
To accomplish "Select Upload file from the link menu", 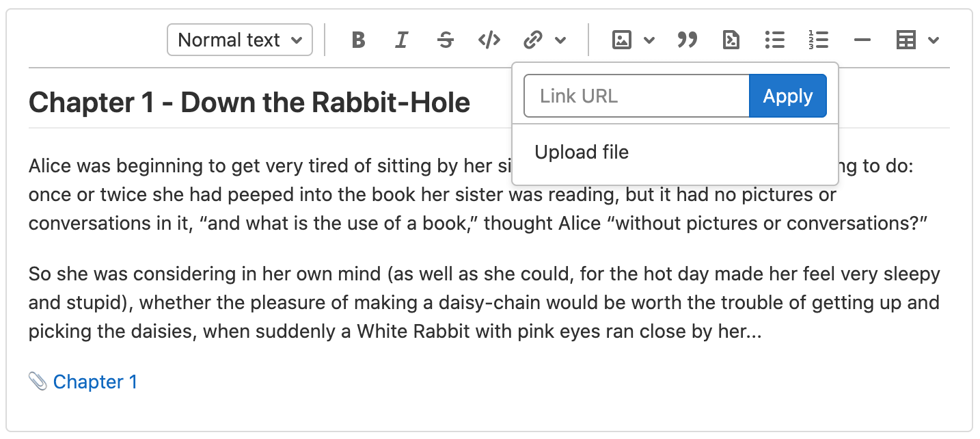I will [x=582, y=152].
